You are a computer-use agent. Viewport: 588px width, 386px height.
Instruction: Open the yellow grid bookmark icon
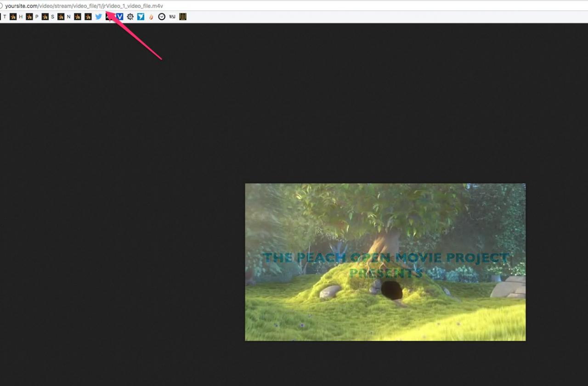(183, 17)
